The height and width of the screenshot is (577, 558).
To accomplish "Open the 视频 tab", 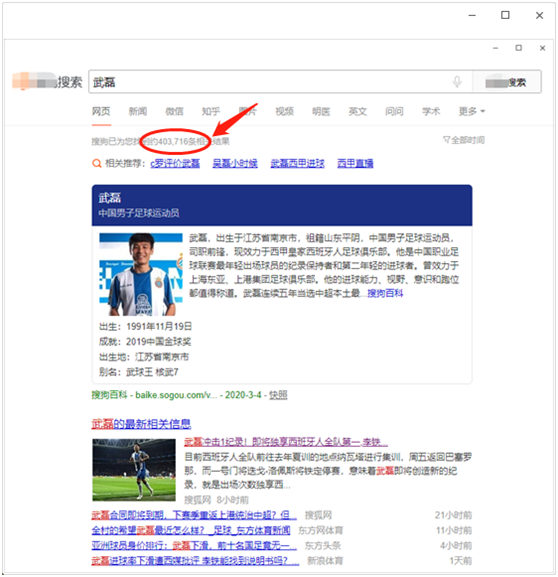I will click(x=284, y=111).
